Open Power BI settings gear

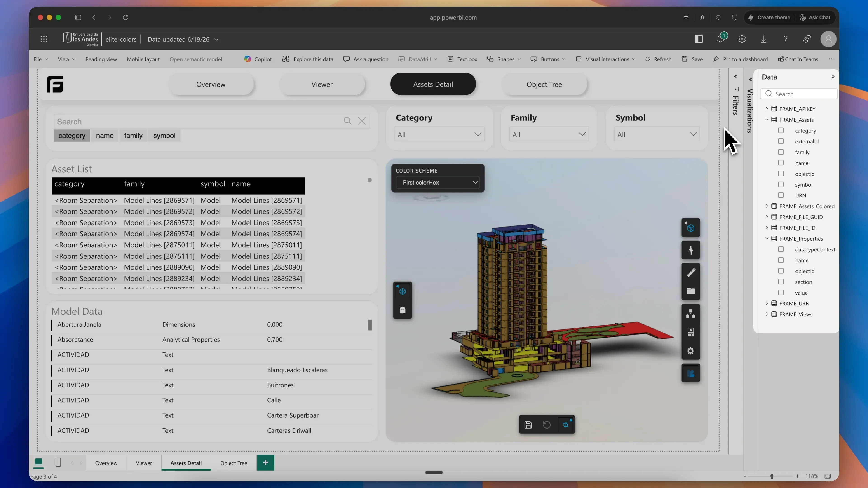click(x=742, y=39)
